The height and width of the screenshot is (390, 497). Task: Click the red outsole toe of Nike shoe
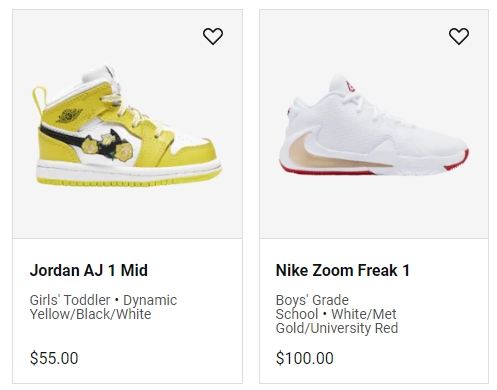point(457,161)
